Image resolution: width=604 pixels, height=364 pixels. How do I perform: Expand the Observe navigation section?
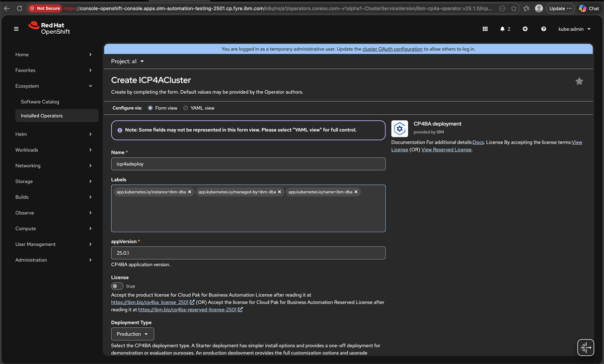point(53,212)
